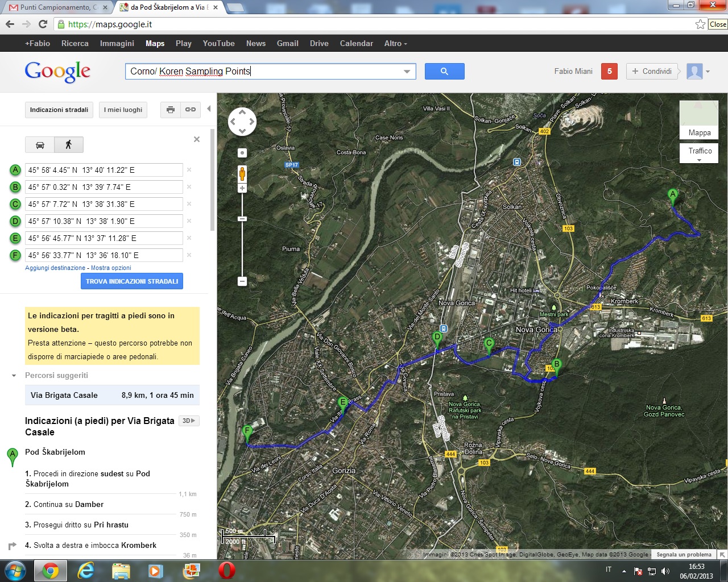Screen dimensions: 728x582
Task: Zoom out with the minus button
Action: [x=242, y=281]
